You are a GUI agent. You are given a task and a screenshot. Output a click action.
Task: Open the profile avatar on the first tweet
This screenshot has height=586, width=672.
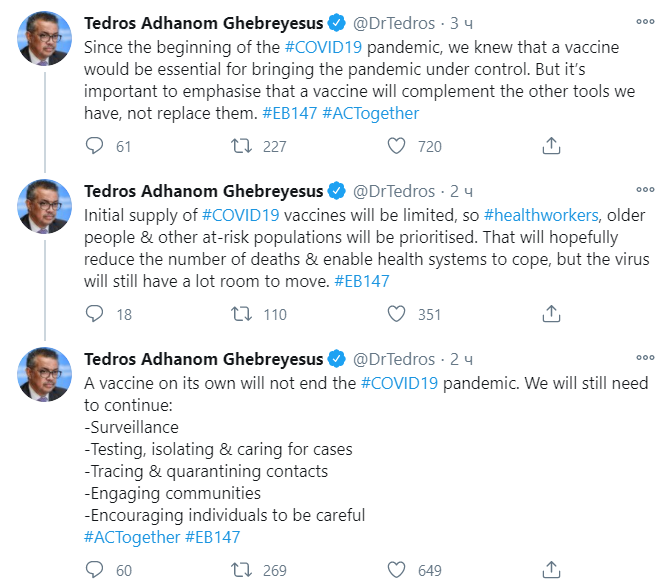tap(44, 38)
